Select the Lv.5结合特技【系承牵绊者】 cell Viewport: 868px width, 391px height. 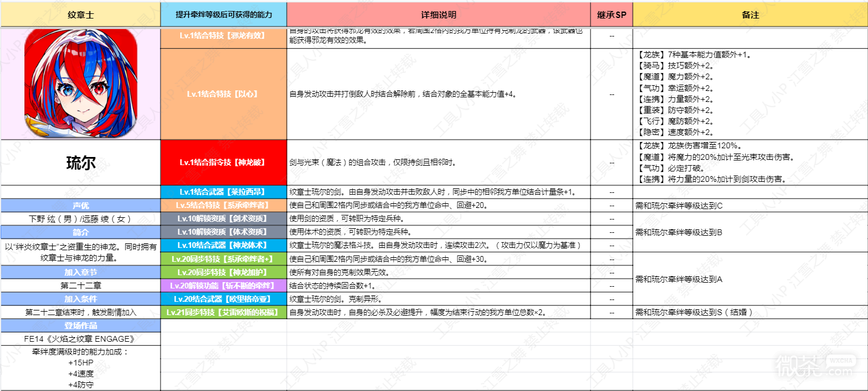[x=224, y=205]
